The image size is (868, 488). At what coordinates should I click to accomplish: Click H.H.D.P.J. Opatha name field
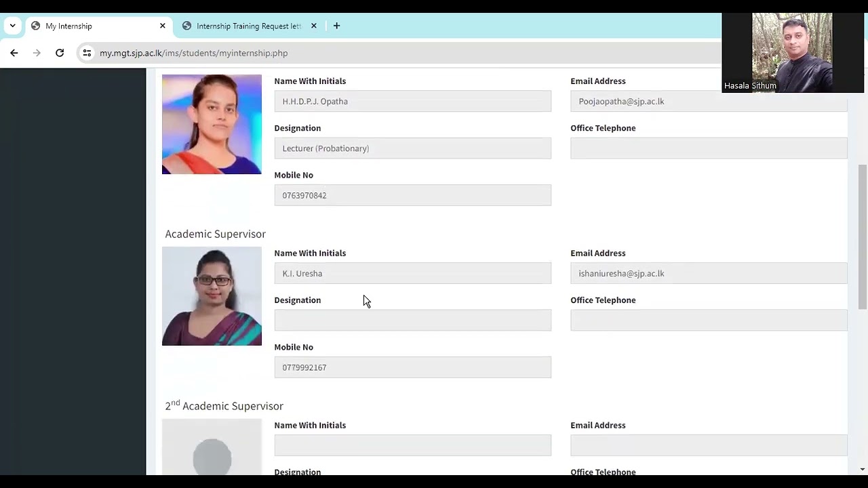[x=412, y=101]
